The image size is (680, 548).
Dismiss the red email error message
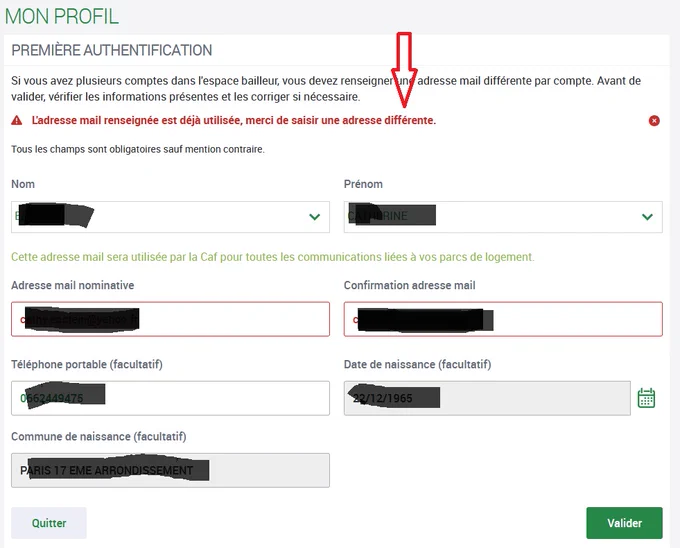[x=654, y=121]
